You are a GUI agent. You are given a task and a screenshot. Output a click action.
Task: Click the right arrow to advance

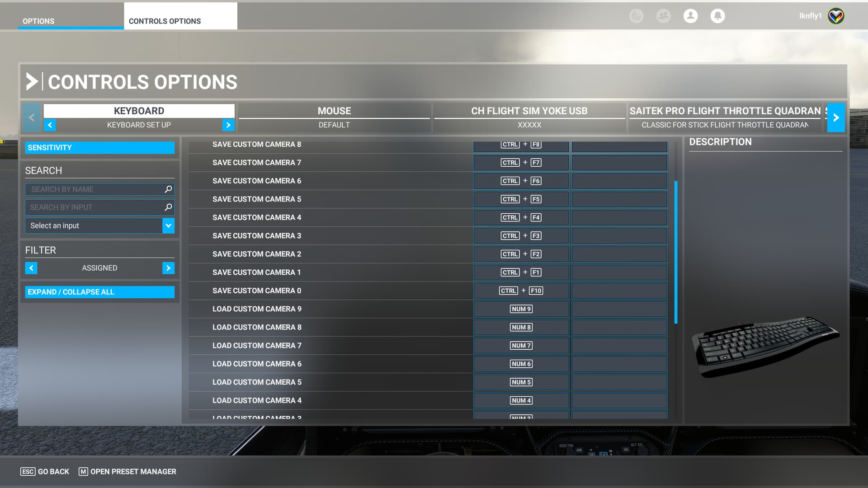837,117
